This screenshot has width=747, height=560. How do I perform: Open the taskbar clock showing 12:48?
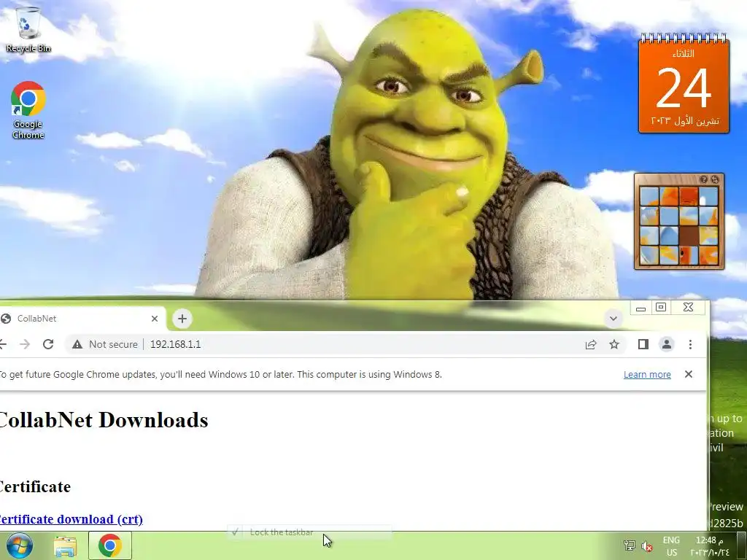710,546
